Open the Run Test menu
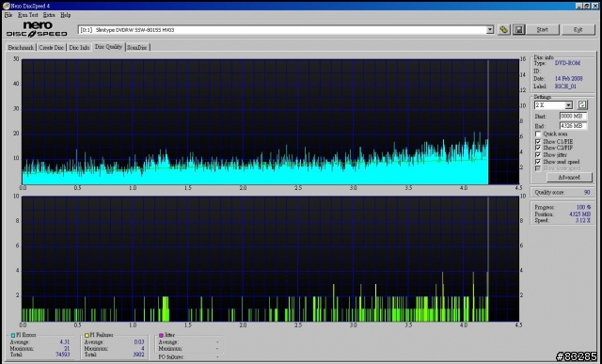 tap(28, 15)
